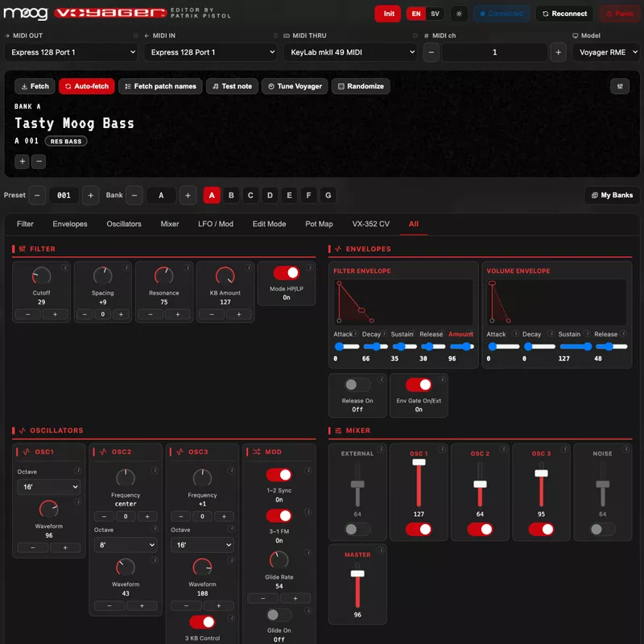Open the MIDI OUT port dropdown
This screenshot has width=644, height=644.
[71, 52]
